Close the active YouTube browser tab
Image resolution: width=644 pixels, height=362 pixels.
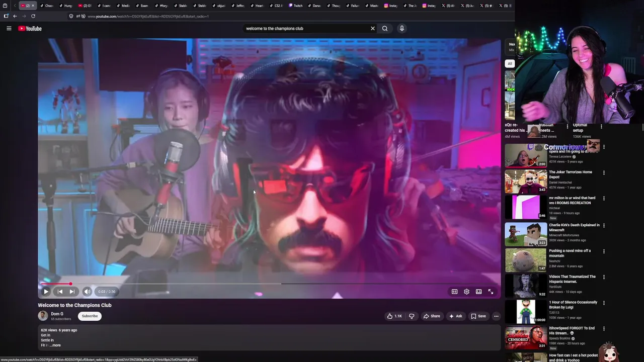coord(33,6)
